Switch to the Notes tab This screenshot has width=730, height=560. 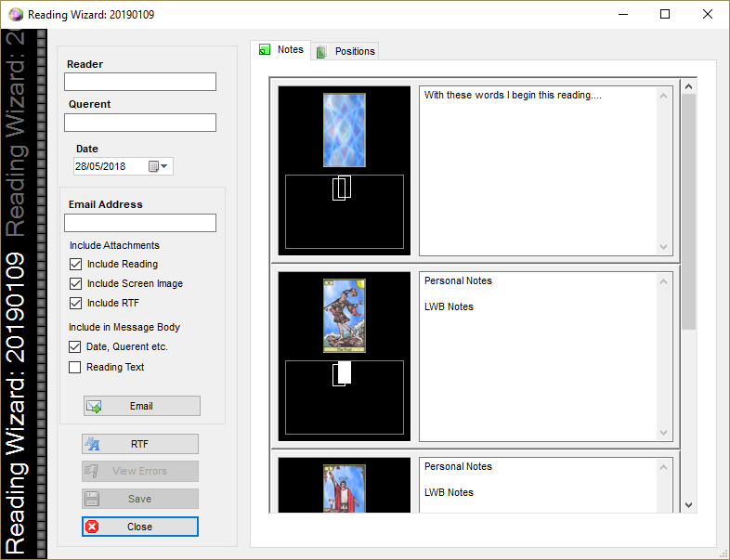click(x=280, y=50)
